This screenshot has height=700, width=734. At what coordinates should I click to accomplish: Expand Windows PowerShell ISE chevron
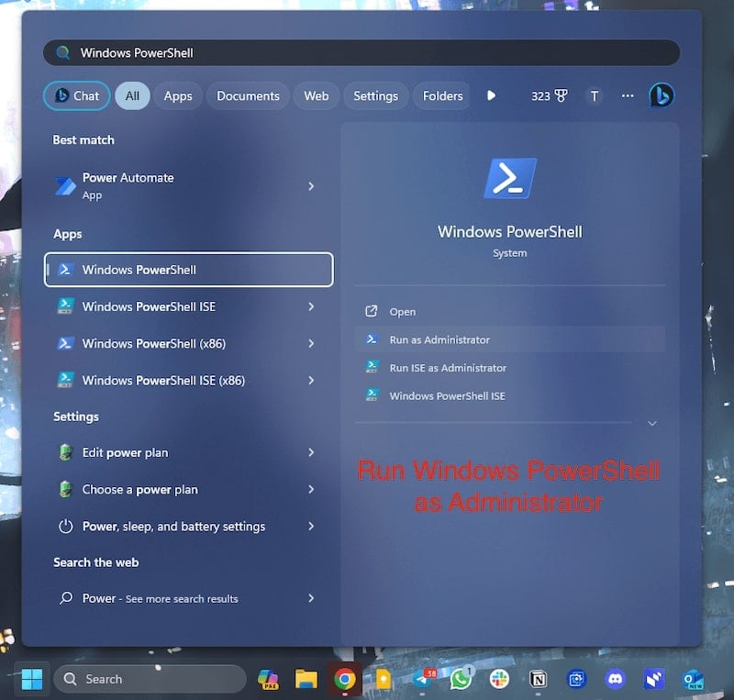tap(311, 306)
